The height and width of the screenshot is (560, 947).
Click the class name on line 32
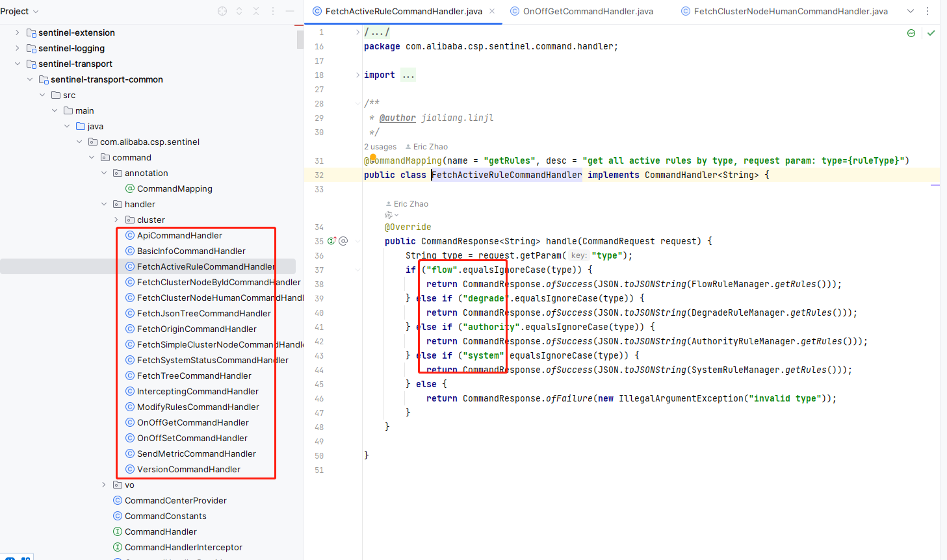tap(507, 175)
